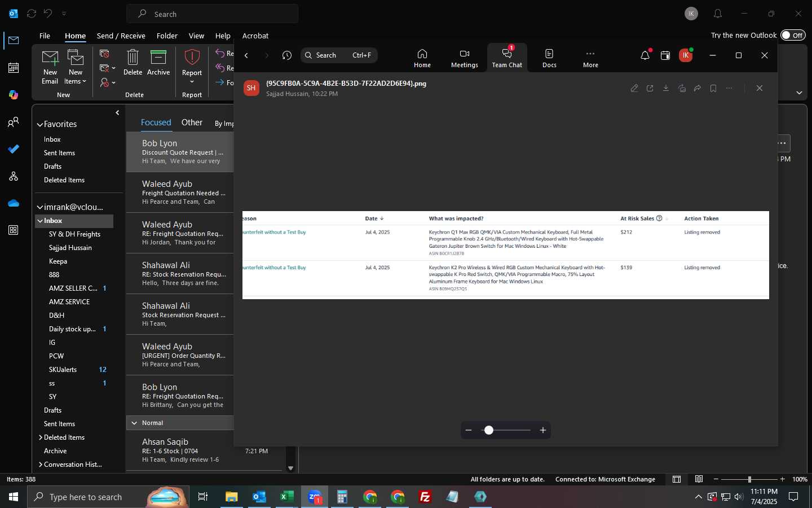
Task: Collapse the folder pane arrow
Action: (117, 113)
